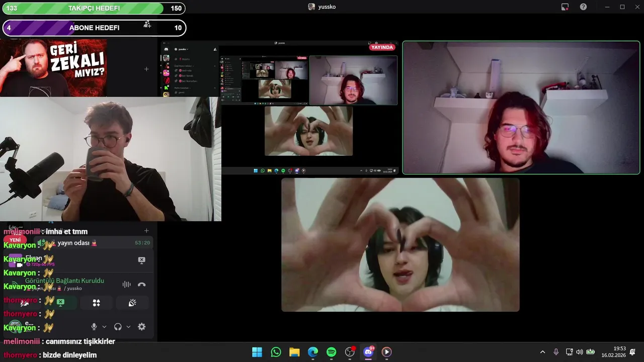Click the battery icon in system tray
The height and width of the screenshot is (362, 644).
591,352
